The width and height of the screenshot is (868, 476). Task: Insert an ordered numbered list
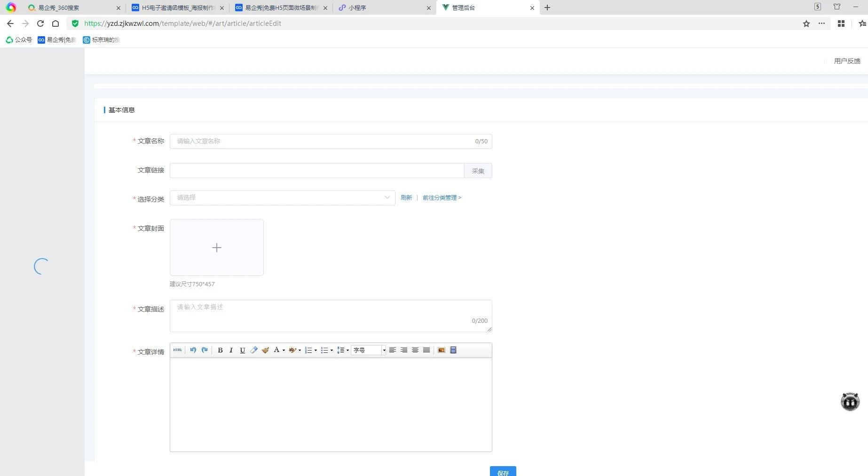tap(308, 350)
